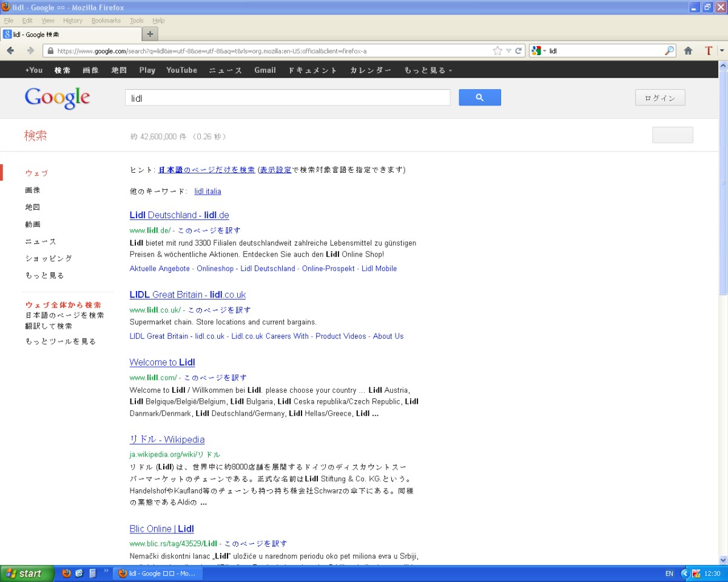Viewport: 728px width, 582px height.
Task: Open the Edit menu
Action: point(27,21)
